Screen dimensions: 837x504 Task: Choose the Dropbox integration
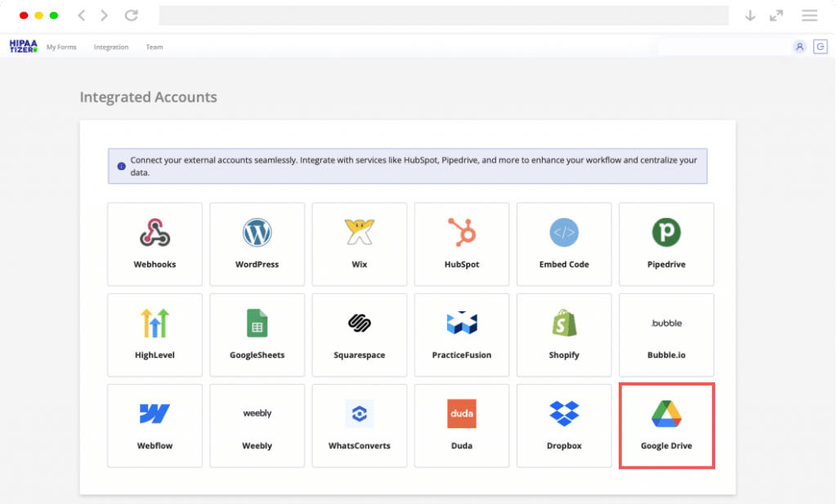tap(564, 426)
